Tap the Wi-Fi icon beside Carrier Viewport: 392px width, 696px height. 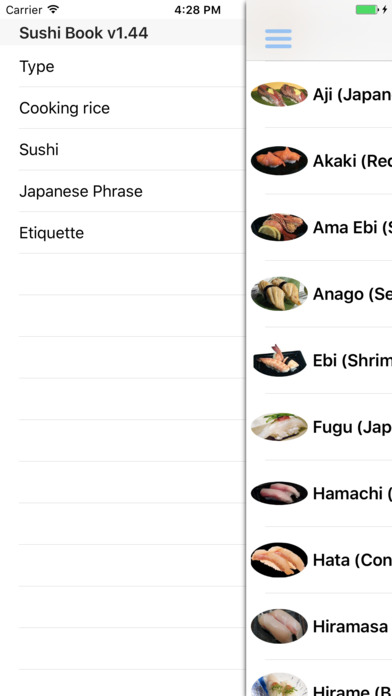(53, 9)
